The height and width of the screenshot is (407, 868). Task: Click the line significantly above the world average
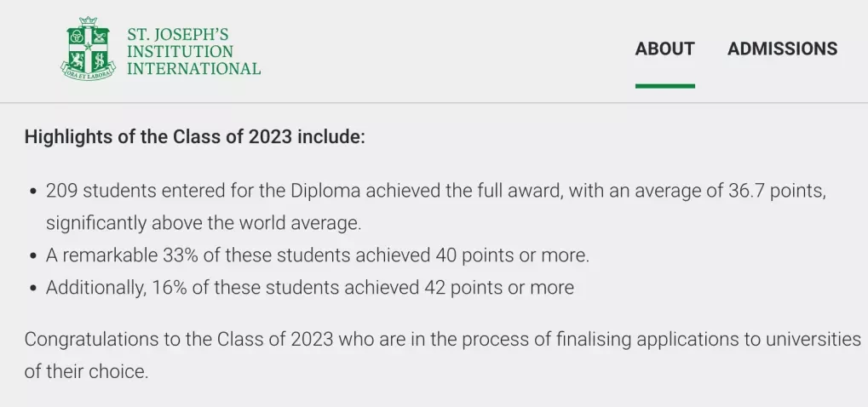click(x=204, y=223)
